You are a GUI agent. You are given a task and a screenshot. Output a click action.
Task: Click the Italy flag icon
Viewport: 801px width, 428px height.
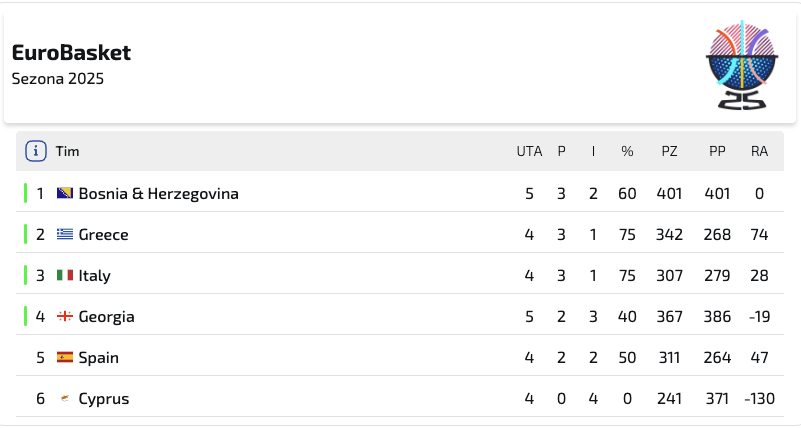(x=65, y=275)
